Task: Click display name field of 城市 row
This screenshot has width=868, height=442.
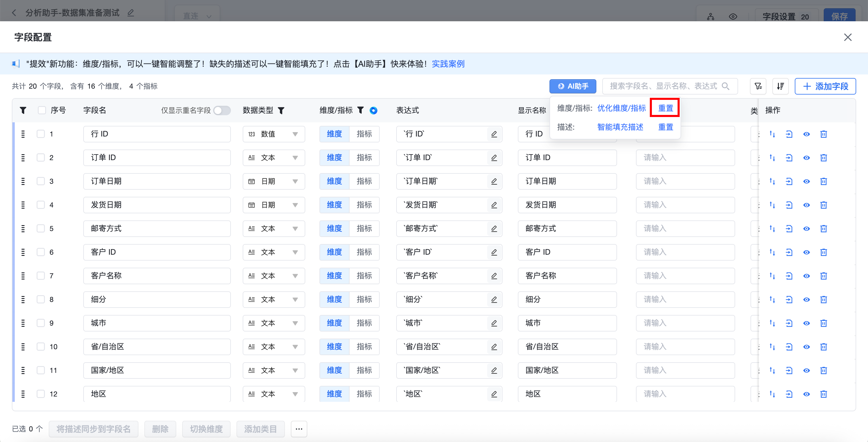Action: coord(567,323)
